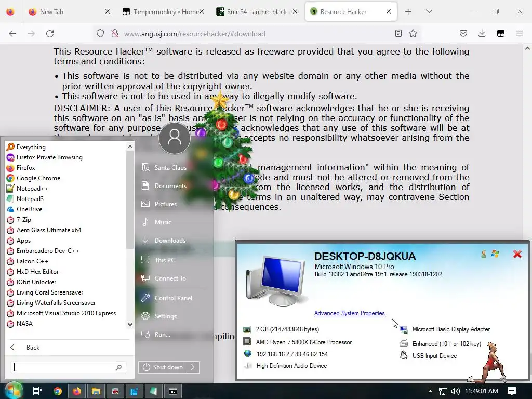Open Music from start menu
532x399 pixels.
coord(156,222)
